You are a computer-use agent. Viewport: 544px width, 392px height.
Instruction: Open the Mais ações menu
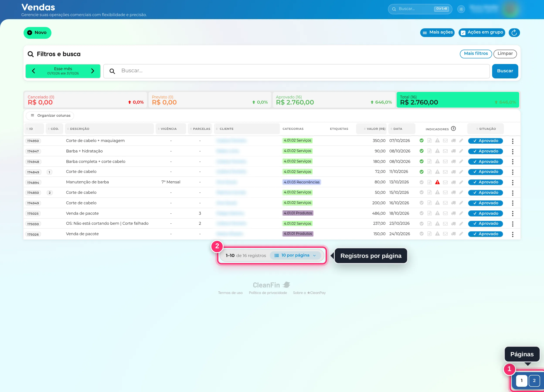pyautogui.click(x=437, y=33)
